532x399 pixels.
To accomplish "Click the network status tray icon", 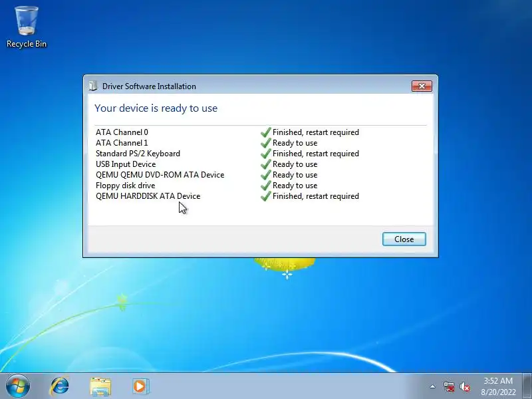I will tap(448, 386).
